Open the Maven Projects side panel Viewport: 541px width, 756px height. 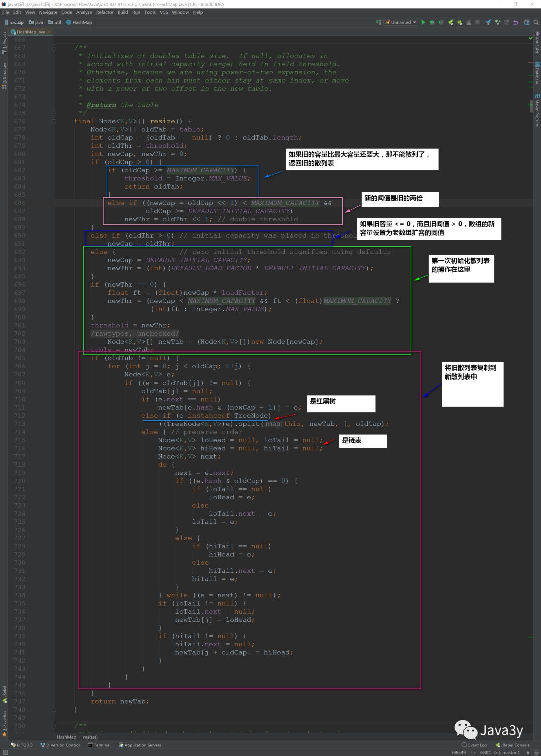pos(537,110)
